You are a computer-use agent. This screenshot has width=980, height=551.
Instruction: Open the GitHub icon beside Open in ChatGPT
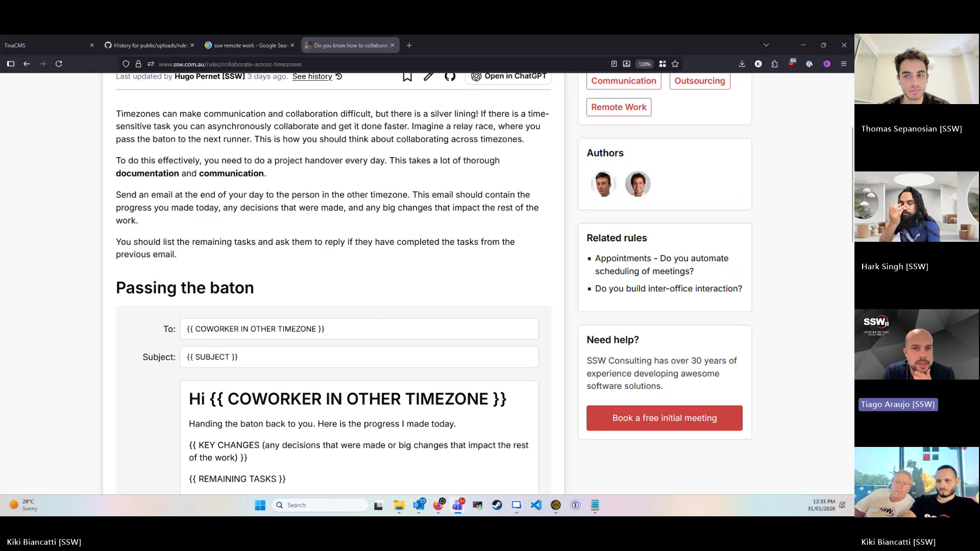(x=450, y=77)
